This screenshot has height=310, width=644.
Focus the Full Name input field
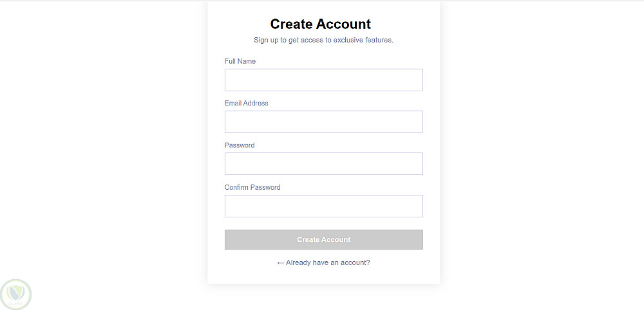coord(323,80)
